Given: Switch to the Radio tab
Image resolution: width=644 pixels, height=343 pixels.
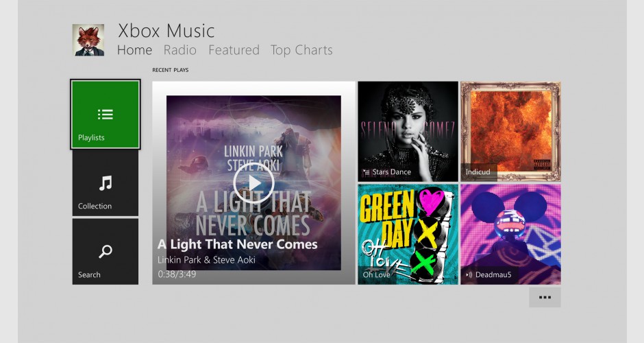Looking at the screenshot, I should coord(180,50).
